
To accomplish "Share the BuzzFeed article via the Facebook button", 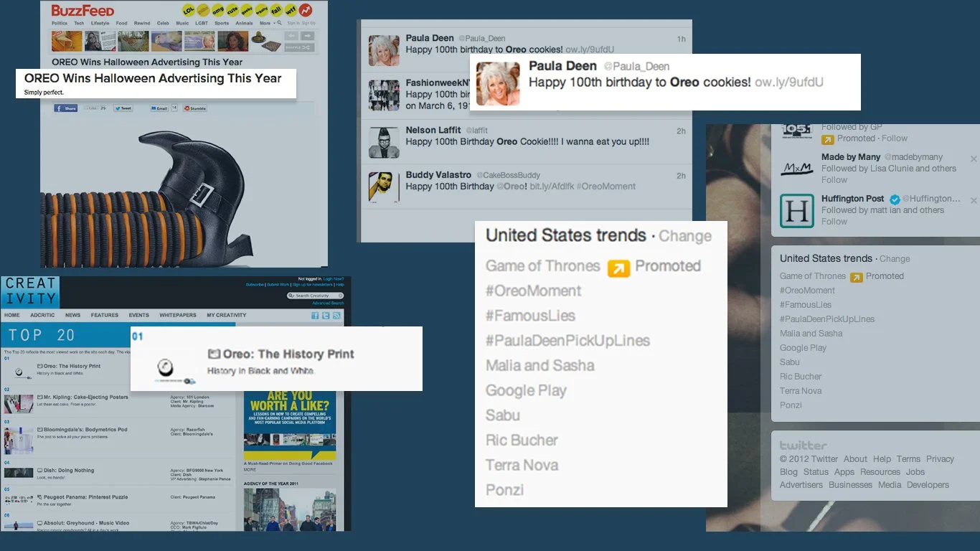I will 66,108.
